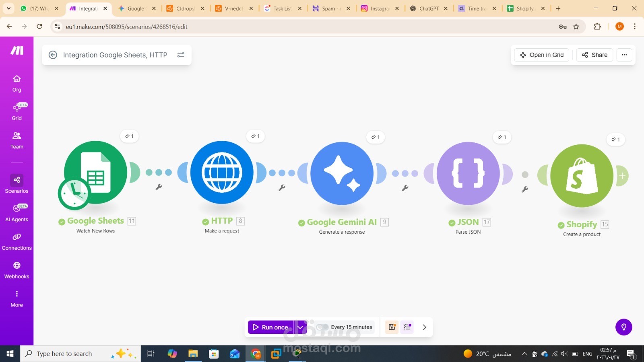
Task: Go back using the scenario back arrow
Action: pos(53,55)
